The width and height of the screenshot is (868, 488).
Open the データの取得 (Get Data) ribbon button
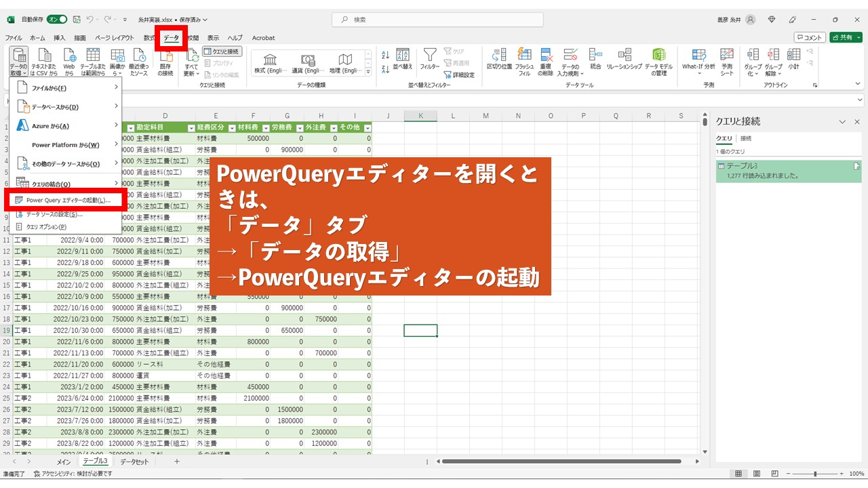pyautogui.click(x=20, y=62)
